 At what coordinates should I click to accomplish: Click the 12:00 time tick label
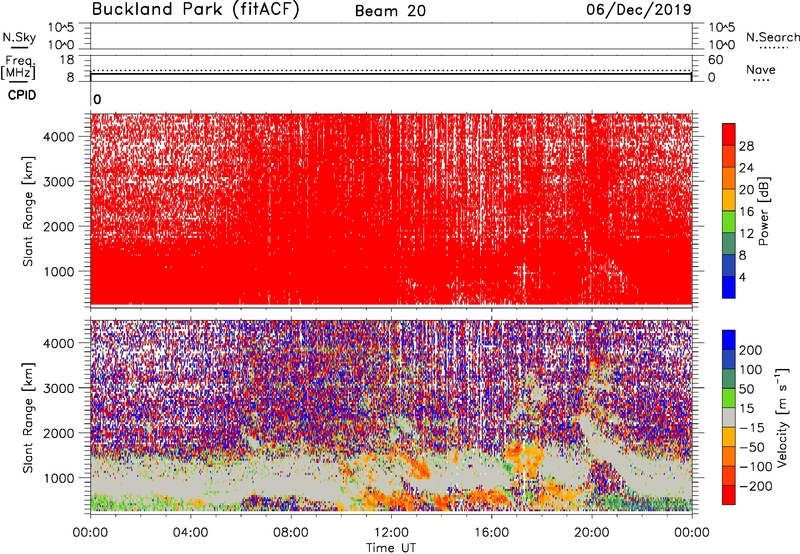coord(391,533)
